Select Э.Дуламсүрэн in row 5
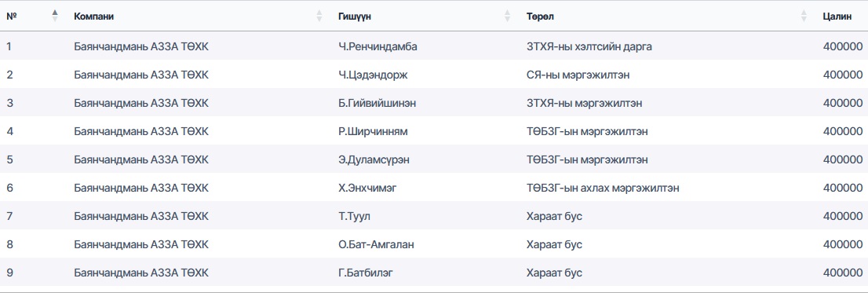This screenshot has width=868, height=293. coord(374,159)
